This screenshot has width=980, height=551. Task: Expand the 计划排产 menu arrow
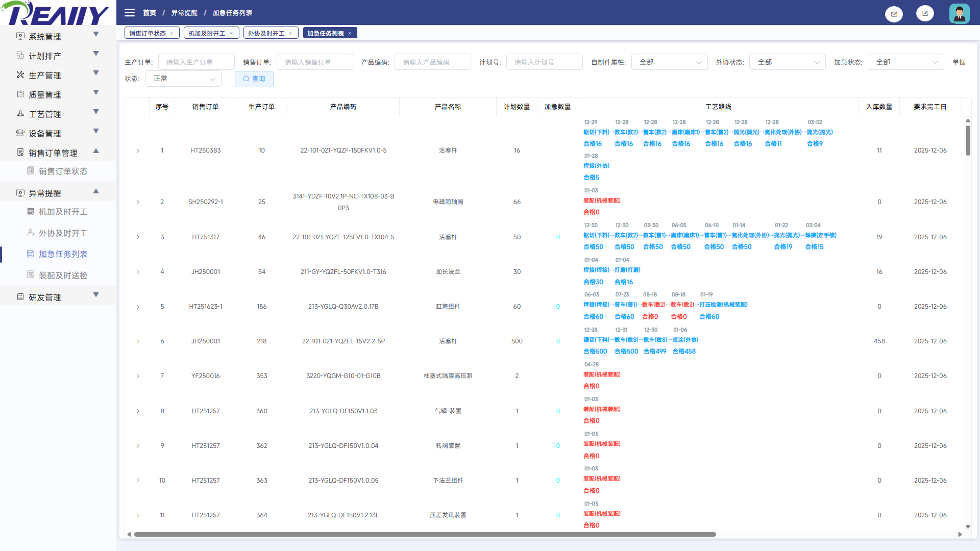click(x=96, y=54)
